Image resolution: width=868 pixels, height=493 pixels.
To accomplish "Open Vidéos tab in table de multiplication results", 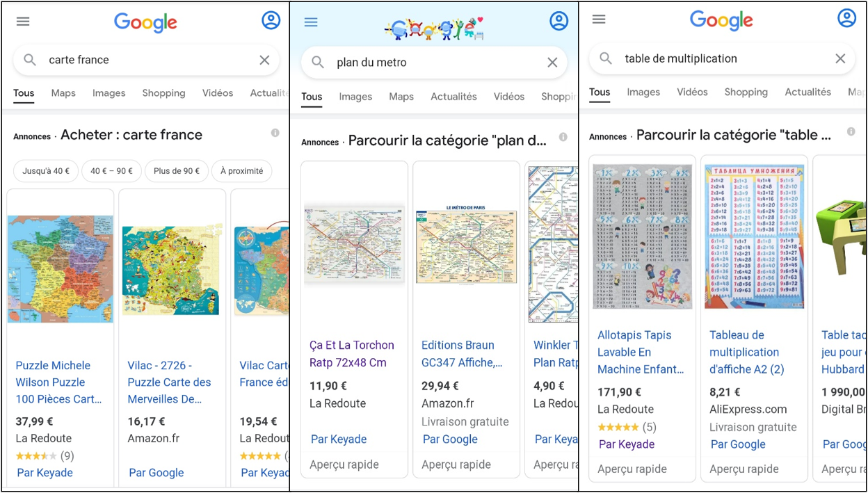I will pyautogui.click(x=692, y=92).
